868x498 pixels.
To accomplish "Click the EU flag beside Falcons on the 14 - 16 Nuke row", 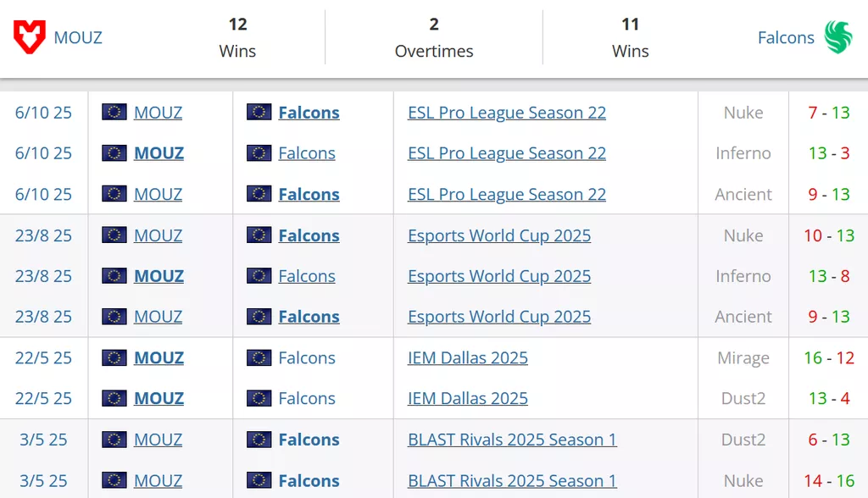I will click(259, 480).
